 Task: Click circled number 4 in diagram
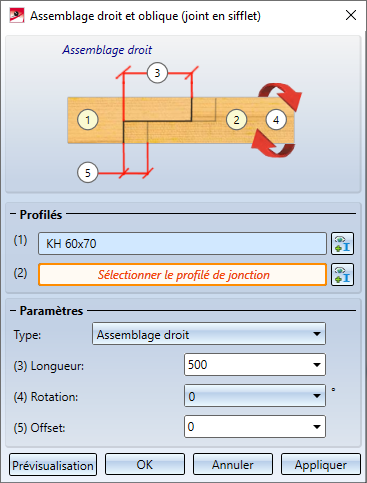[276, 120]
